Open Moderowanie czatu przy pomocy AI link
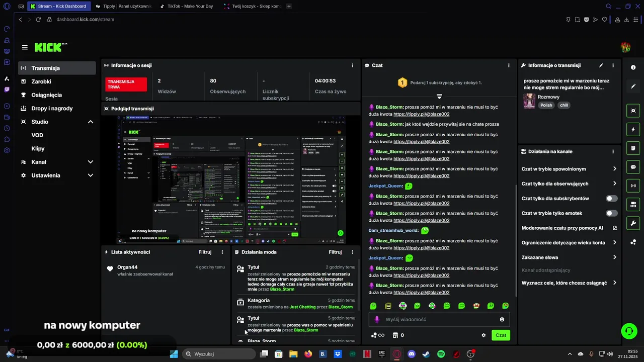This screenshot has width=644, height=362. pyautogui.click(x=570, y=228)
